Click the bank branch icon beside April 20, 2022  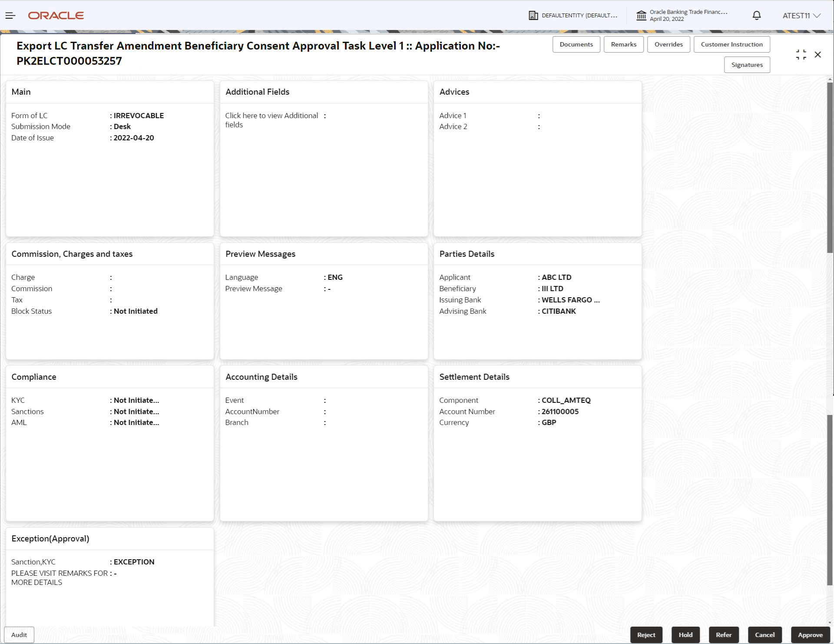point(641,15)
